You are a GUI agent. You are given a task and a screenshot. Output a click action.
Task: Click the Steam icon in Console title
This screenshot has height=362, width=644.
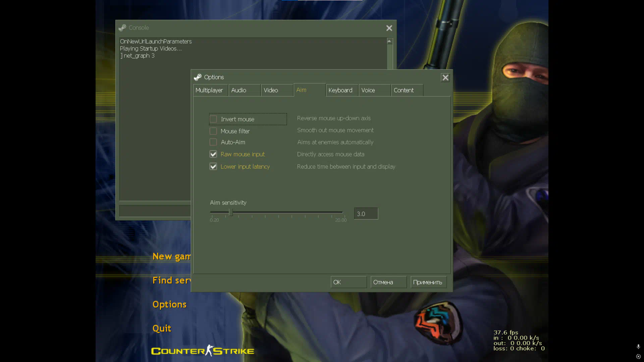click(122, 28)
